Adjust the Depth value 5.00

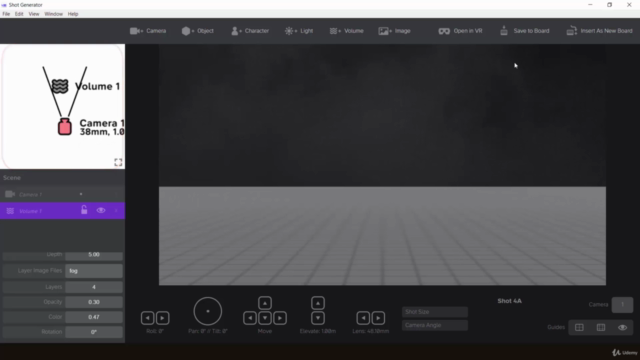(94, 255)
